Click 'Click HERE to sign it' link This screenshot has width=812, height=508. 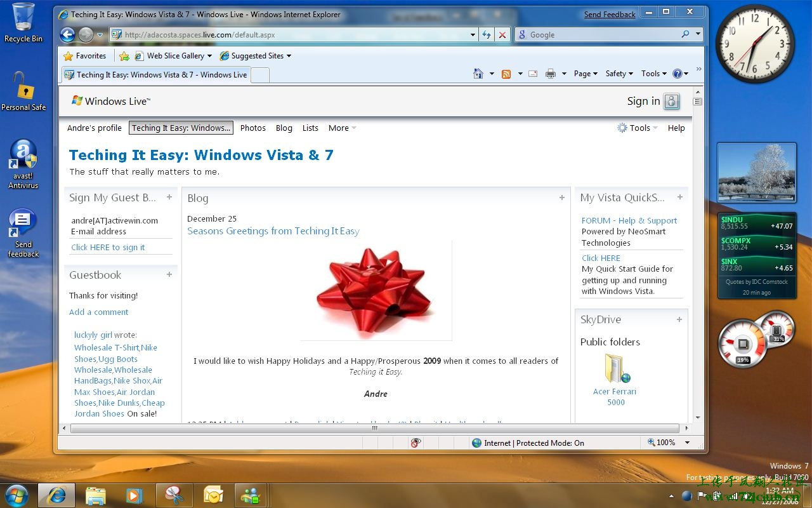(x=108, y=247)
